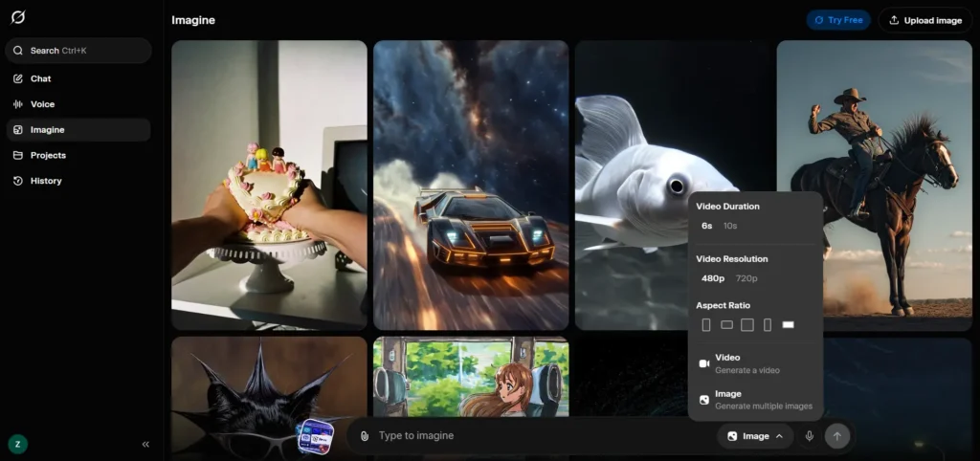Click the History clock icon in sidebar
Image resolution: width=980 pixels, height=461 pixels.
click(18, 181)
